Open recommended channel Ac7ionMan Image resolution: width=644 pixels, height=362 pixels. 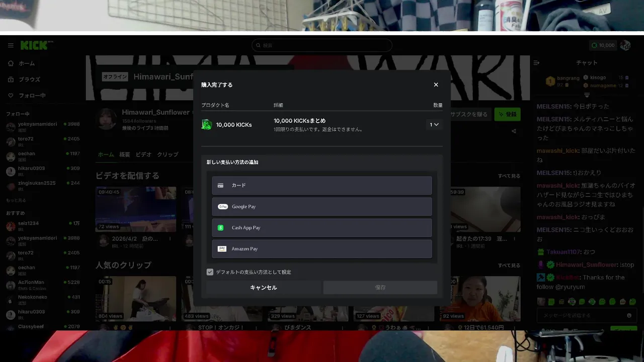click(x=43, y=285)
